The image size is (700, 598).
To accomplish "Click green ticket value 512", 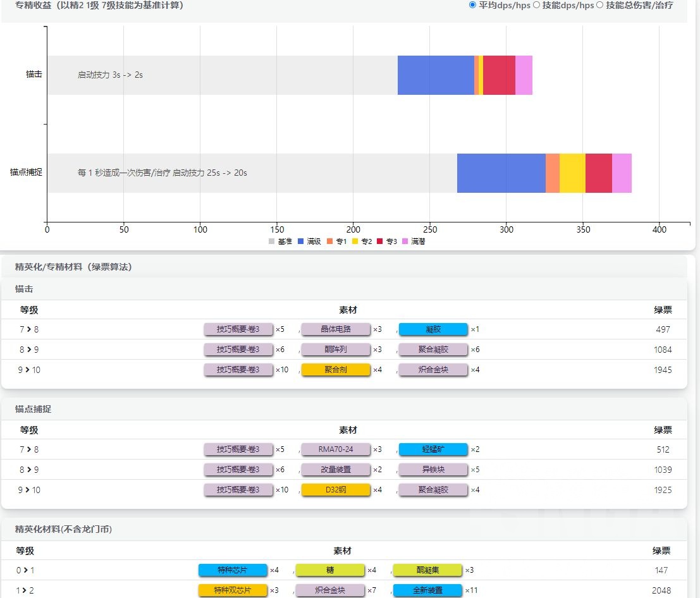I will pos(663,449).
